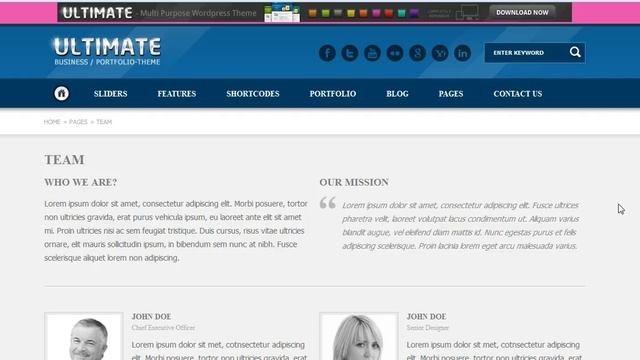The width and height of the screenshot is (640, 360).
Task: Go to the Contact Us page
Action: pyautogui.click(x=518, y=94)
